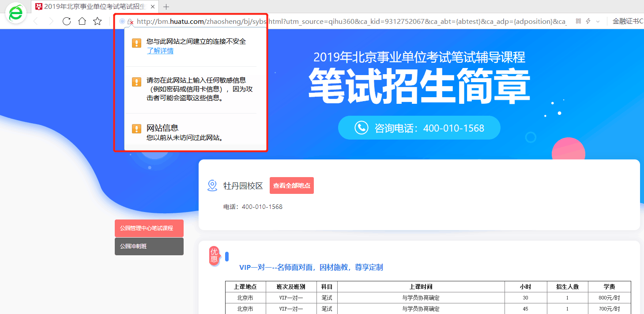Close the 2019年北京事业单位 tab
The width and height of the screenshot is (644, 314).
tap(153, 7)
